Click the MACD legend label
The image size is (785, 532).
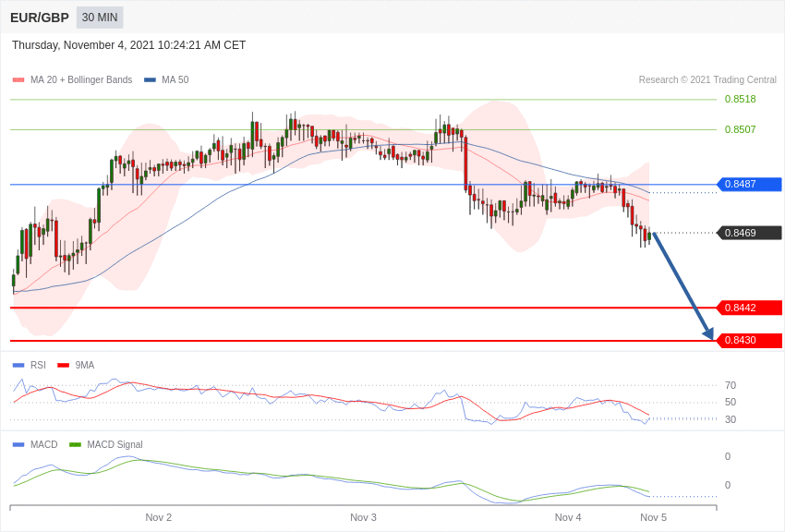(x=44, y=444)
